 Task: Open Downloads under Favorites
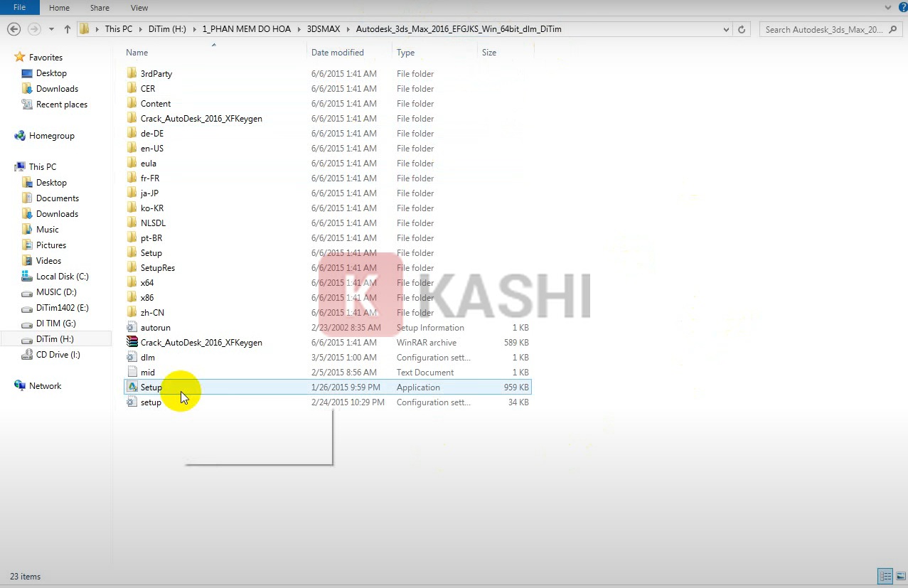coord(56,88)
